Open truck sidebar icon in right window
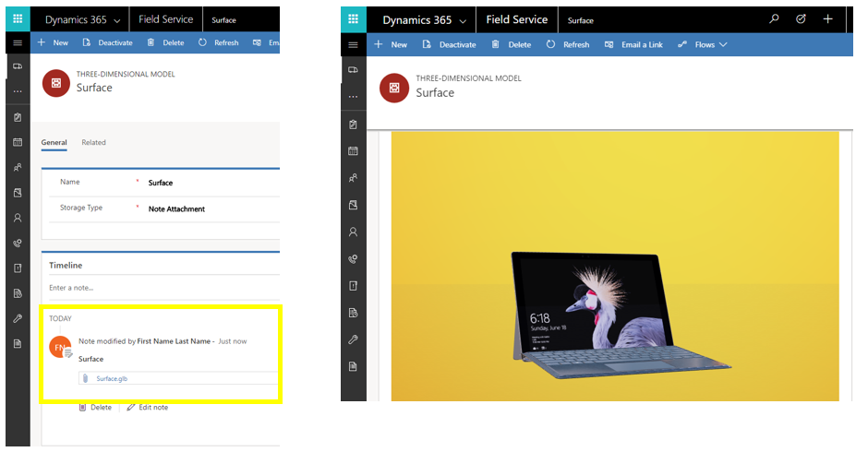The height and width of the screenshot is (452, 868). point(353,70)
